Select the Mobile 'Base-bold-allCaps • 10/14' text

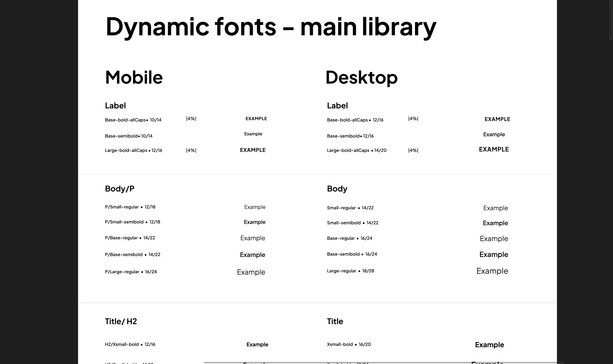pyautogui.click(x=133, y=120)
